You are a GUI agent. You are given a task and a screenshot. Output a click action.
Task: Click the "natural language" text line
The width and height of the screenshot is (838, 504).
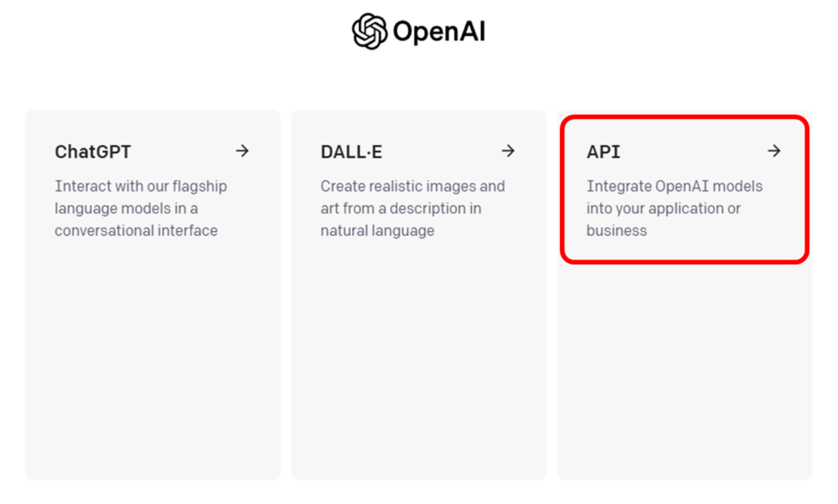tap(377, 230)
